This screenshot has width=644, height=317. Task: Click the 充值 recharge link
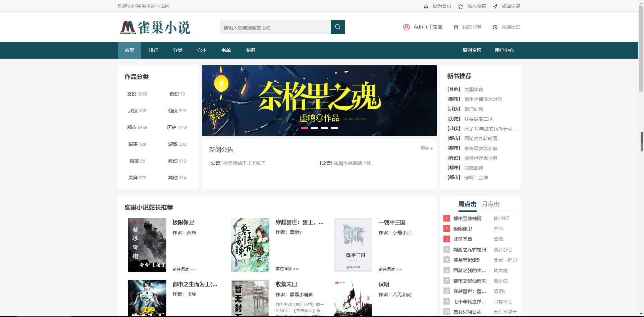pos(437,27)
